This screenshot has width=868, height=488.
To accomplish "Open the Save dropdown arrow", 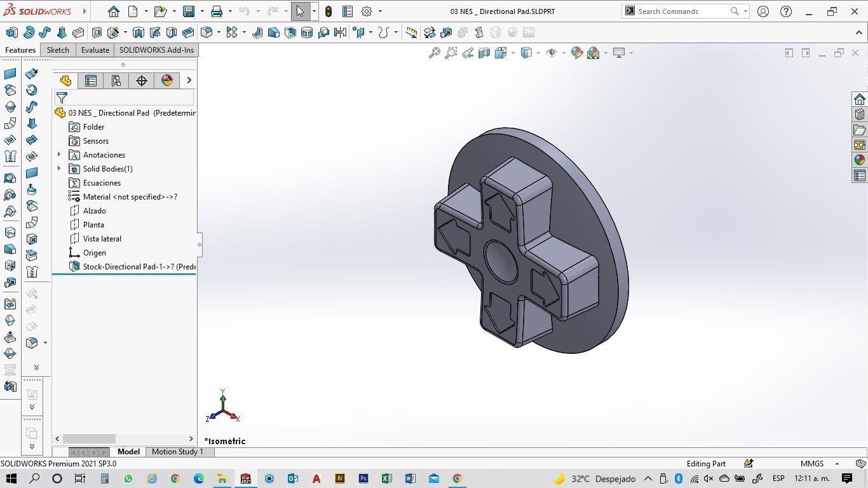I will [x=202, y=11].
